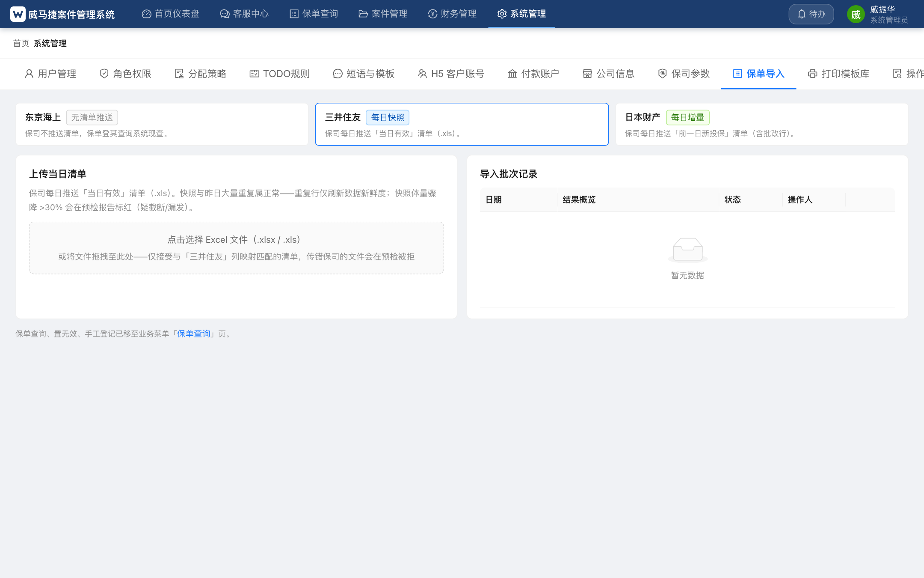Open the 公司信息 tab
Viewport: 924px width, 578px height.
(609, 74)
